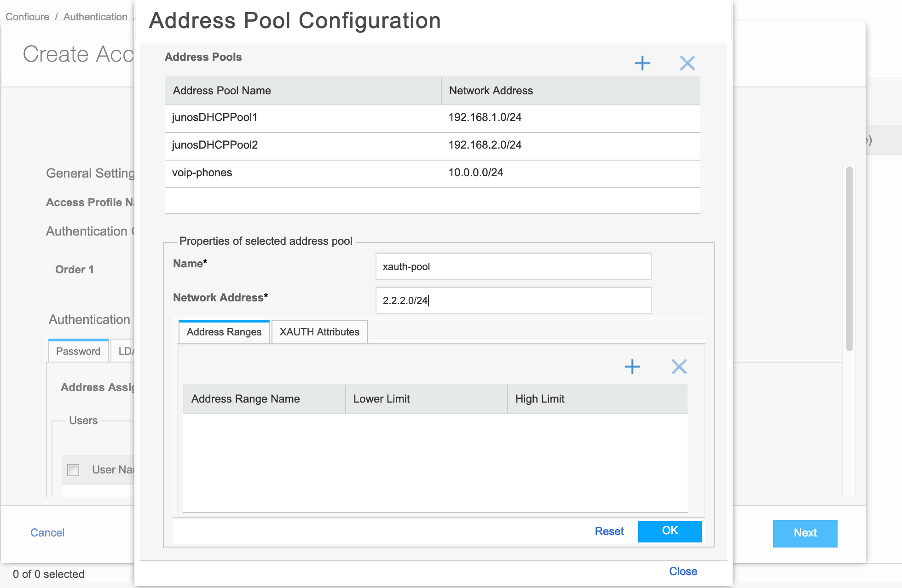Delete selected address pool using X icon
The height and width of the screenshot is (588, 902).
[x=687, y=63]
